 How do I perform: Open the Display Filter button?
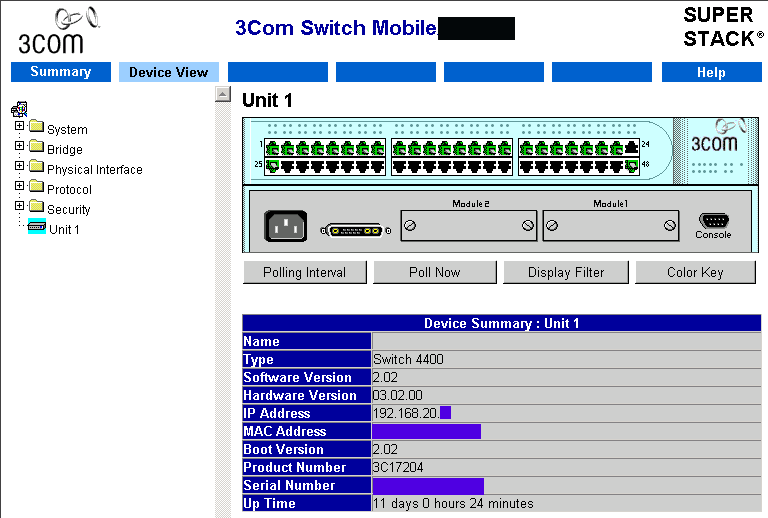566,272
